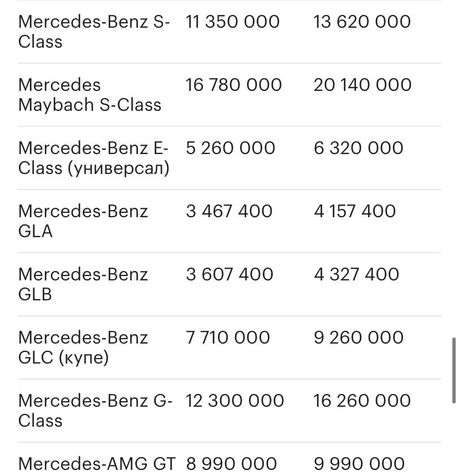The height and width of the screenshot is (476, 459).
Task: Click the Mercedes-Benz E-Class (универсал) label
Action: click(x=94, y=158)
